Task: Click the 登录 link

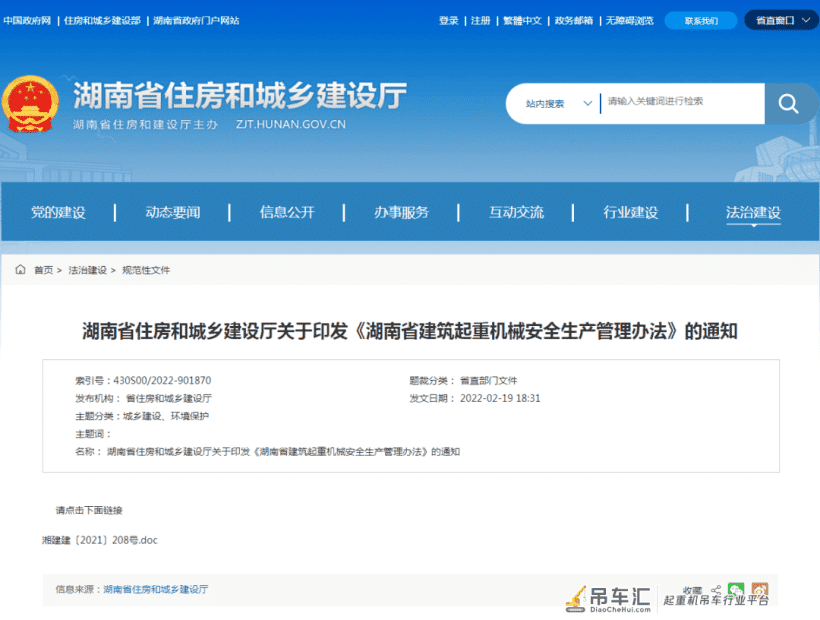Action: click(x=448, y=20)
